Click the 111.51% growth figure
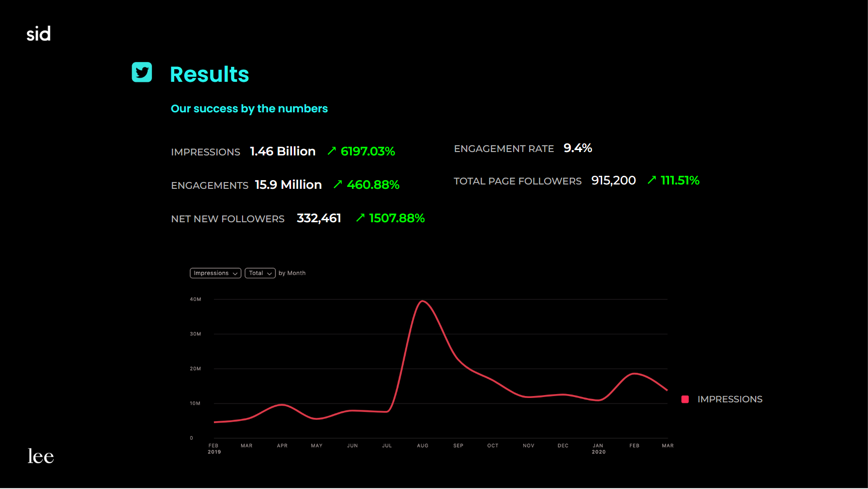The image size is (868, 489). (x=680, y=181)
